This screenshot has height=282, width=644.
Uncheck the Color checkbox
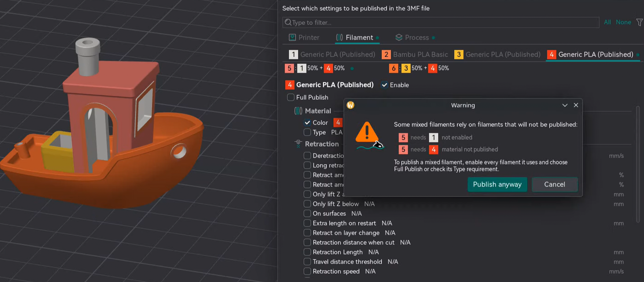[307, 123]
